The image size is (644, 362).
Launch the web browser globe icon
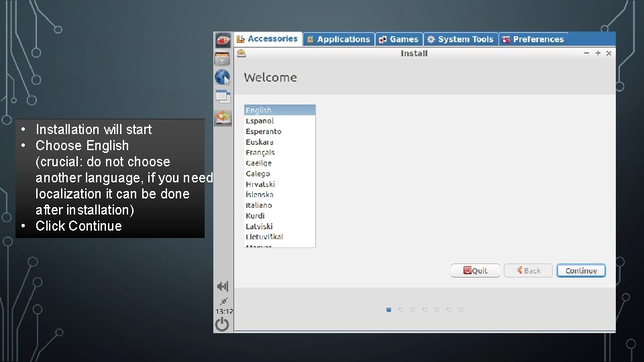(223, 77)
